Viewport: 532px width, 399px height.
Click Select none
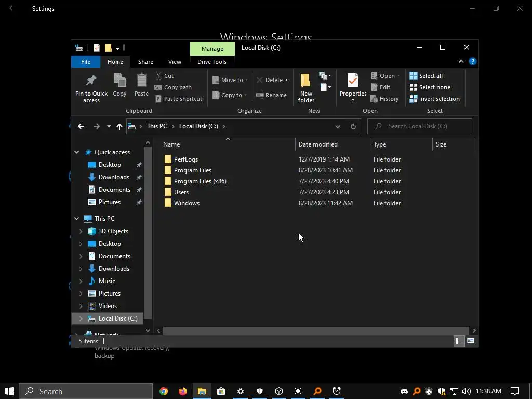(x=430, y=87)
